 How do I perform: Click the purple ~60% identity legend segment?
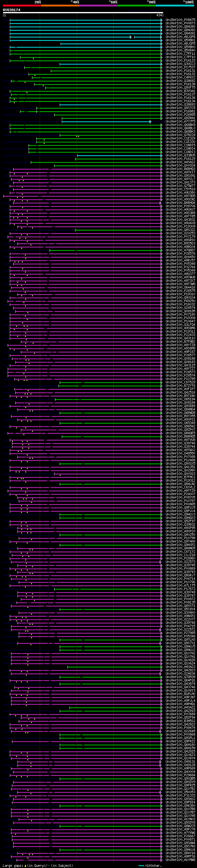[98, 6]
